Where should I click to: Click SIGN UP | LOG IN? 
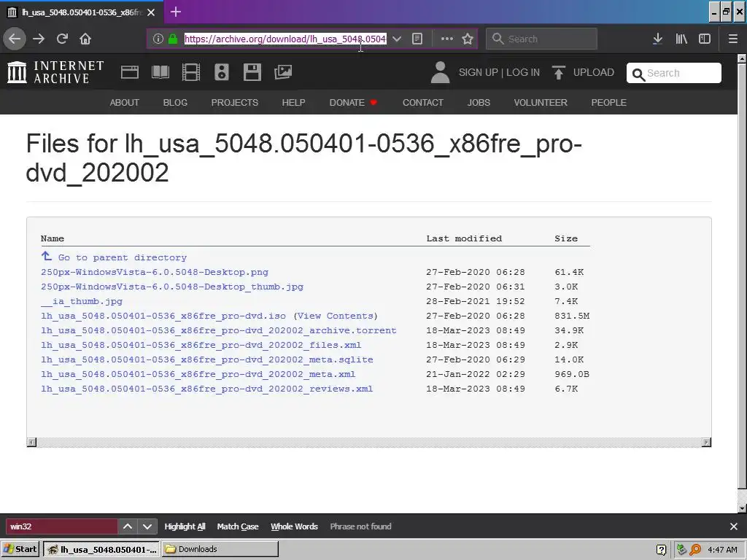point(499,72)
